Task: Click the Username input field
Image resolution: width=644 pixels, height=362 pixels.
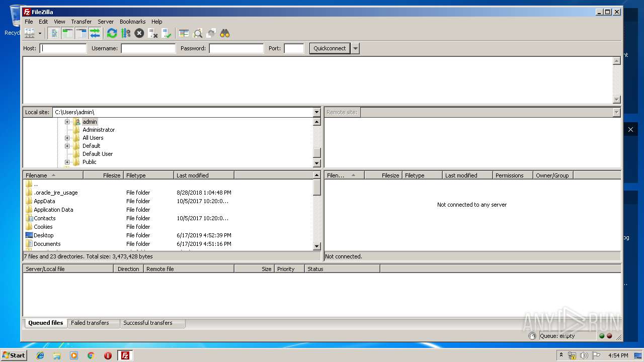Action: coord(148,48)
